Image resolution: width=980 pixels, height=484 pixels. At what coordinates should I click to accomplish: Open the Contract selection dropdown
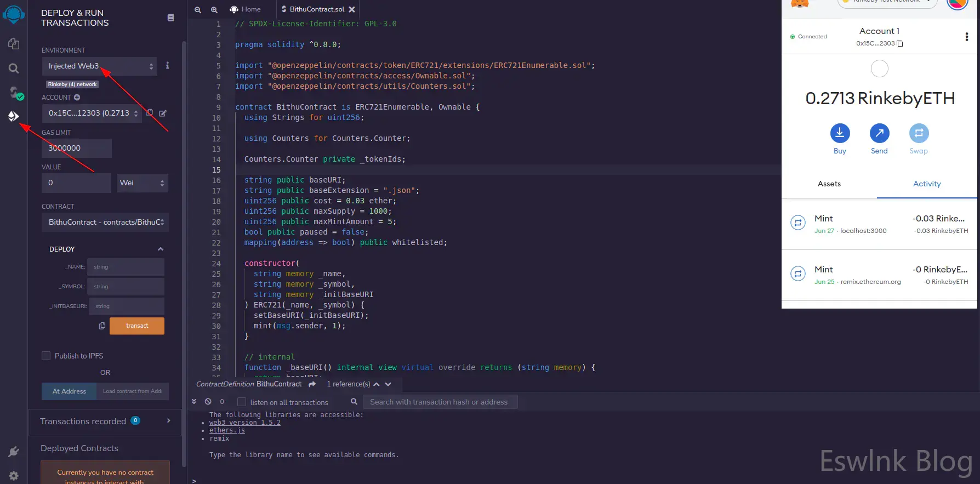105,223
